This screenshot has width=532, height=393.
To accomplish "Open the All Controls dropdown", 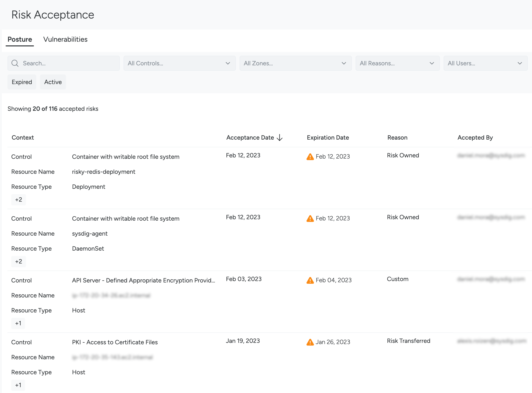I will point(179,63).
